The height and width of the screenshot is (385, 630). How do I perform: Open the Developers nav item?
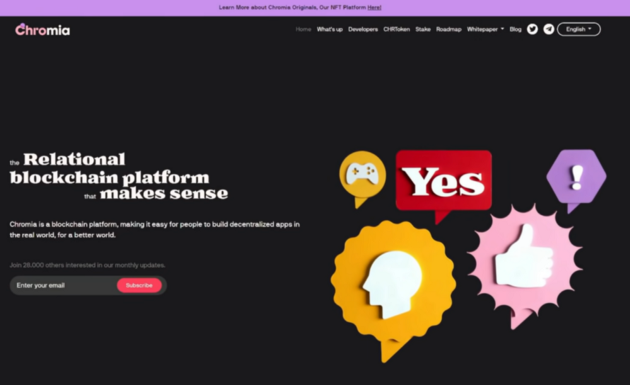click(363, 29)
